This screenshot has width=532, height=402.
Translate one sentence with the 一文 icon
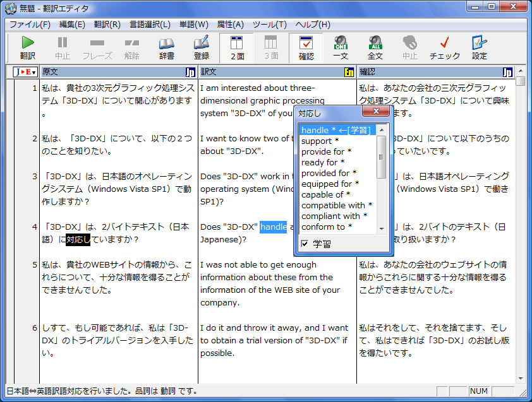click(x=341, y=48)
